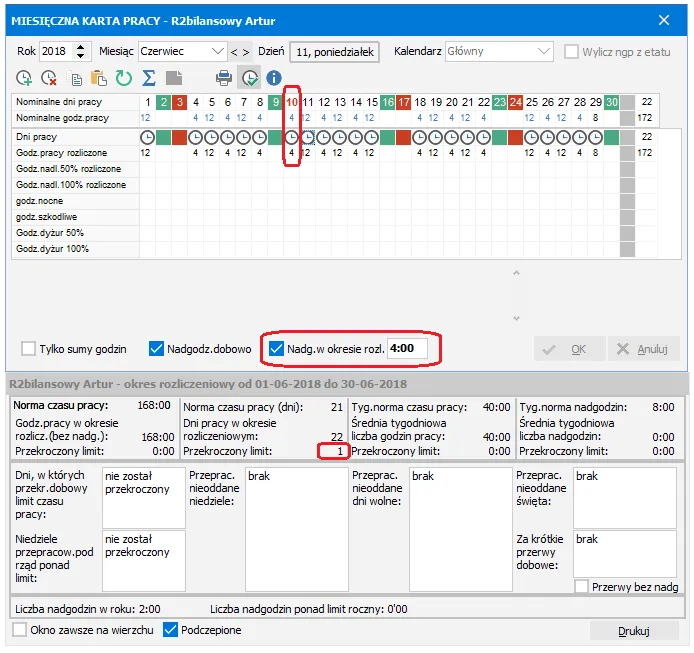Uncheck the 'Nadgodz.dobowo' checkbox
Viewport: 694px width, 653px height.
[x=156, y=349]
